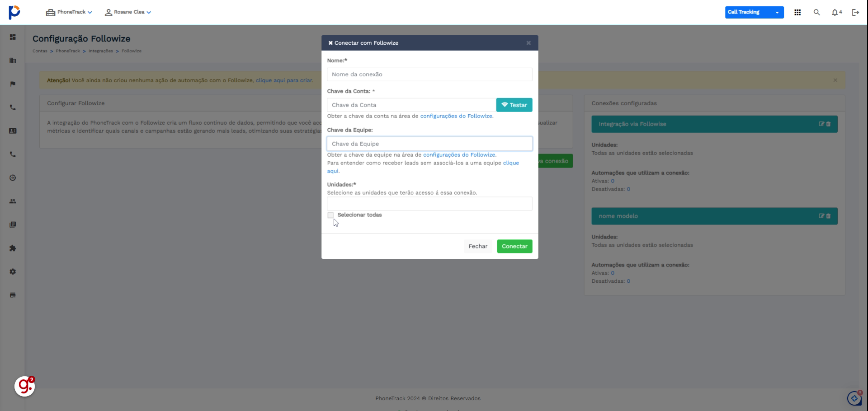Click the 'Configuração Followize' page heading
The image size is (868, 411).
[x=81, y=39]
